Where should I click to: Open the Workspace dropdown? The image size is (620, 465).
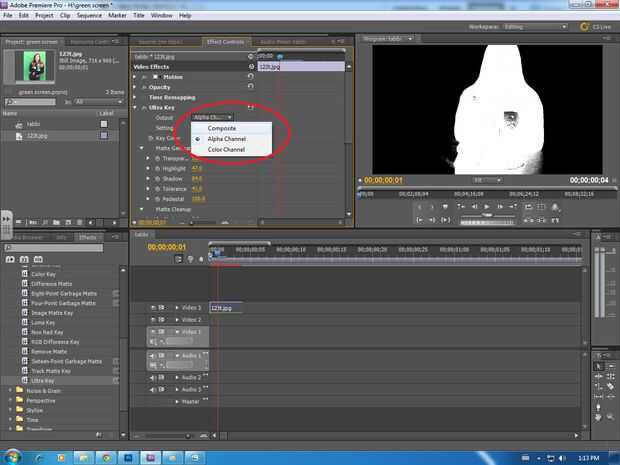(535, 27)
